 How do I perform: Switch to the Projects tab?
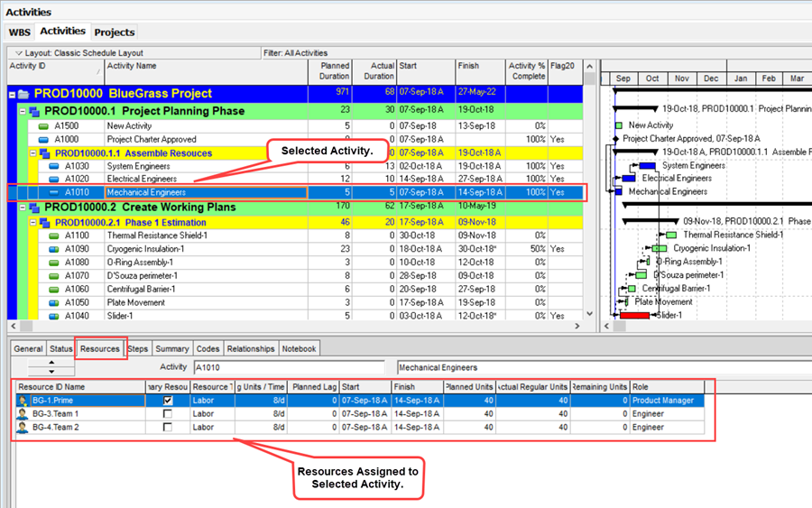[x=115, y=32]
